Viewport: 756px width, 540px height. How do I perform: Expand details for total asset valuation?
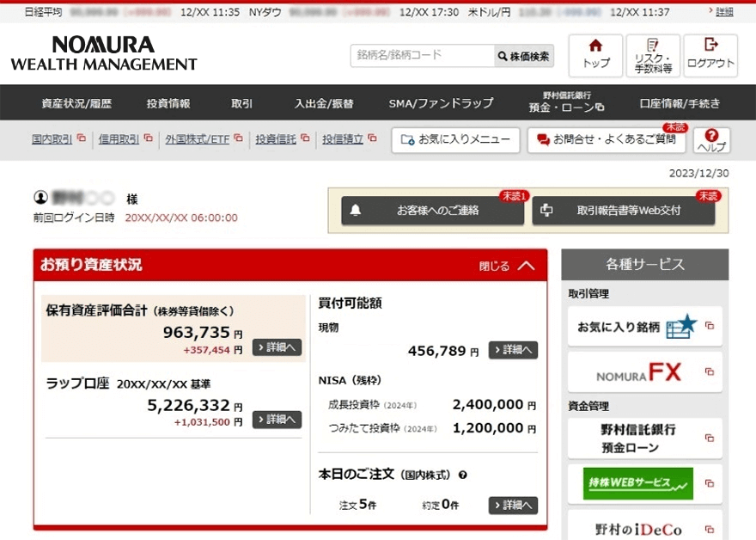pos(277,347)
